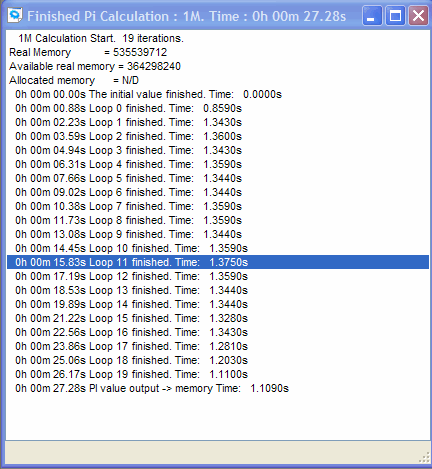Minimize the Pi Calculation window
Screen dimensions: 432x469
pyautogui.click(x=372, y=16)
